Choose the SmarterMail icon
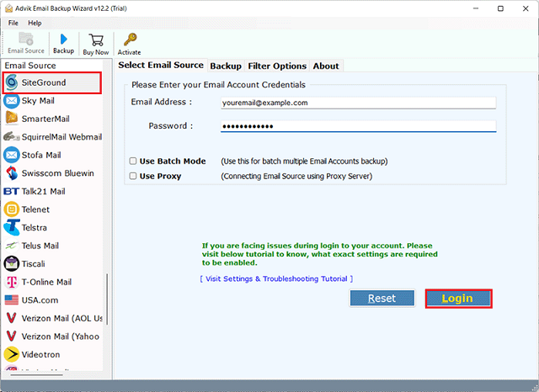539x392 pixels. coord(12,119)
